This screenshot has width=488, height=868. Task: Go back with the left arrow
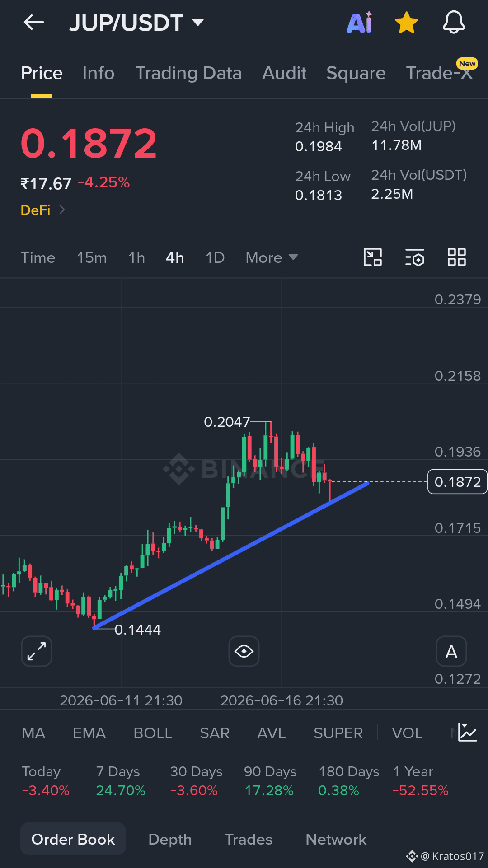pyautogui.click(x=34, y=22)
